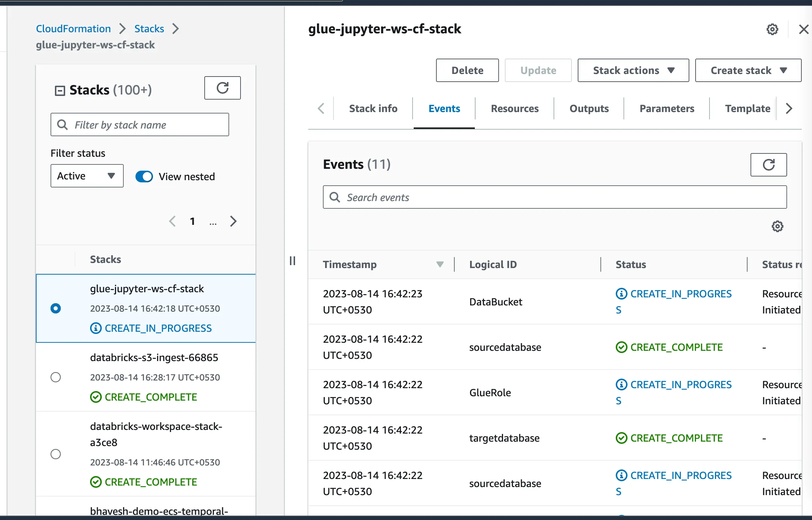812x520 pixels.
Task: Click check icon on databricks-workspace-stack status
Action: [96, 482]
